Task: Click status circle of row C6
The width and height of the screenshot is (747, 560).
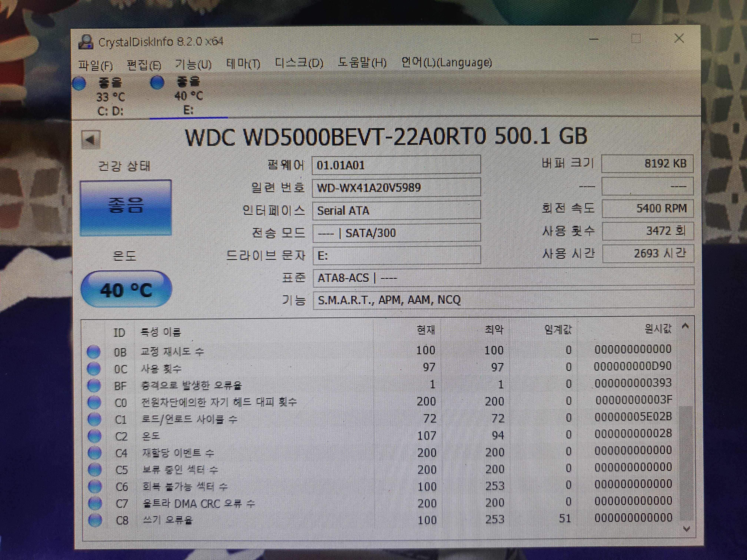Action: 95,487
